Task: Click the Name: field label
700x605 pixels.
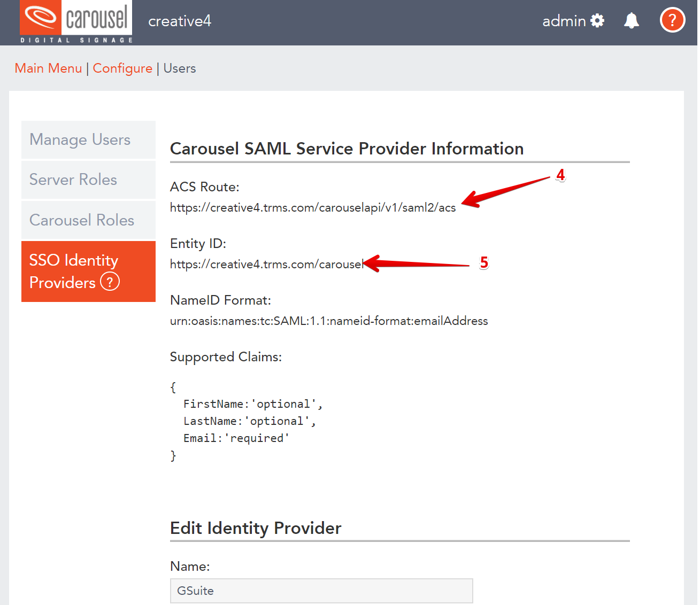Action: pyautogui.click(x=190, y=566)
